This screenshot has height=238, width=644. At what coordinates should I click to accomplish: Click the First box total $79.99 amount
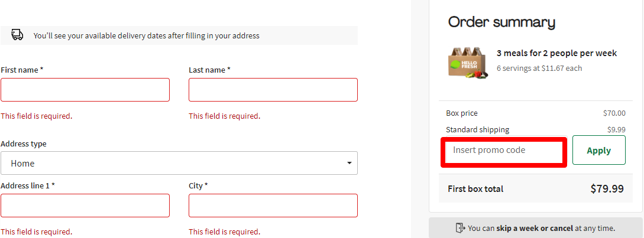(607, 189)
